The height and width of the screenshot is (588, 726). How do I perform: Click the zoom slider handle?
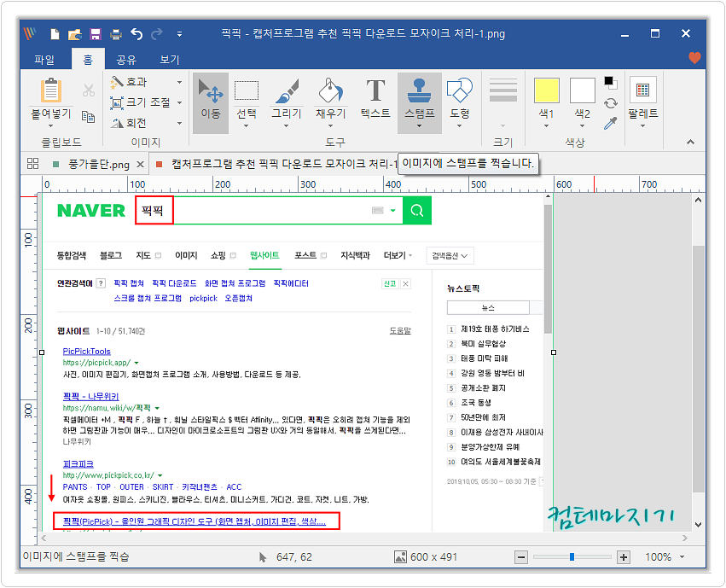pos(572,557)
